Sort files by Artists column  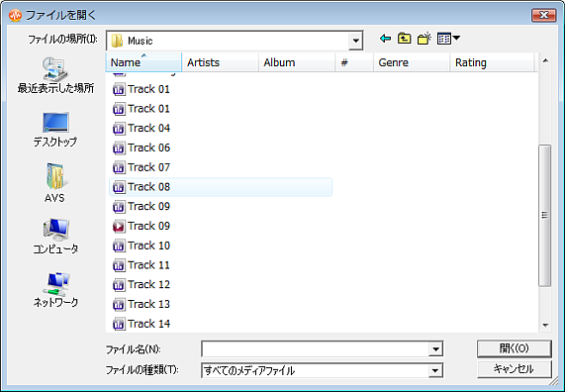tap(221, 62)
